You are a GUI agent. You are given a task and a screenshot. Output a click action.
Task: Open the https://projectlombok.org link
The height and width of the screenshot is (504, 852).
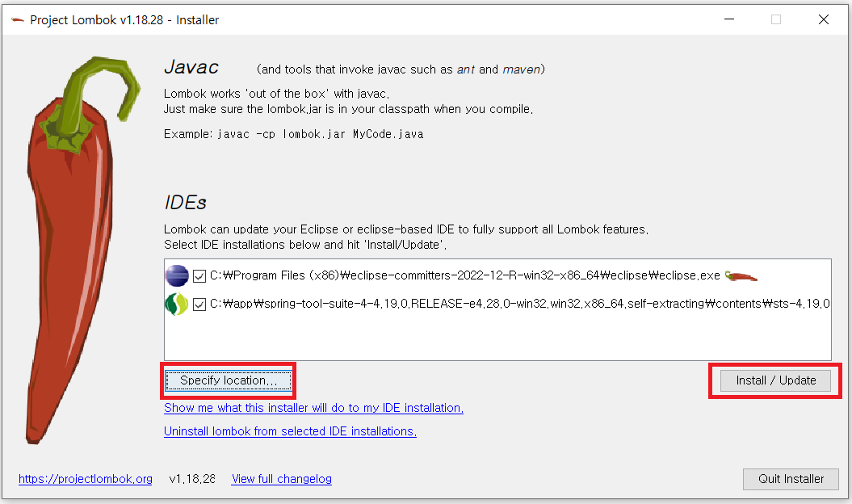coord(86,479)
